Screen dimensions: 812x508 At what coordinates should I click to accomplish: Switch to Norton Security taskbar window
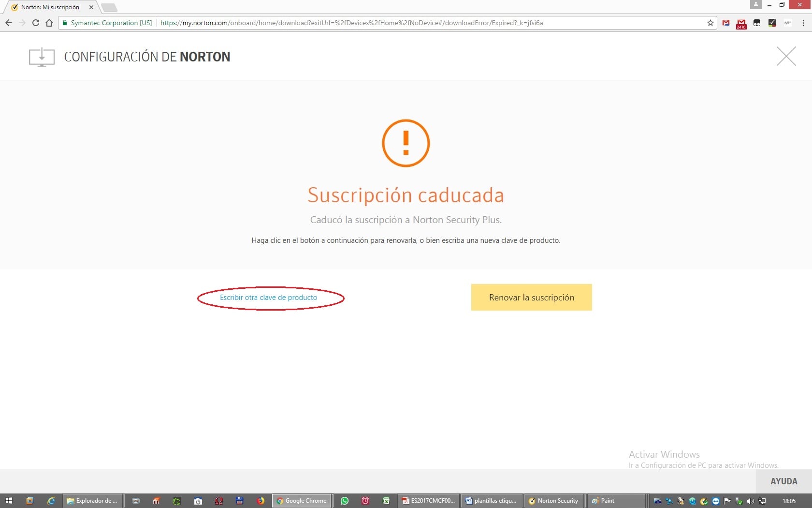tap(554, 501)
